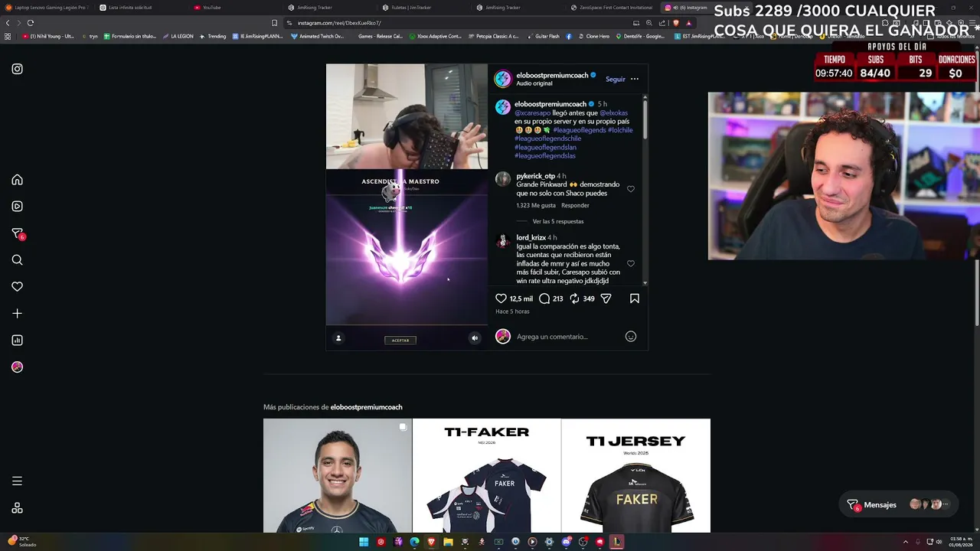Open File Explorer from the taskbar
This screenshot has height=551, width=980.
pyautogui.click(x=448, y=542)
